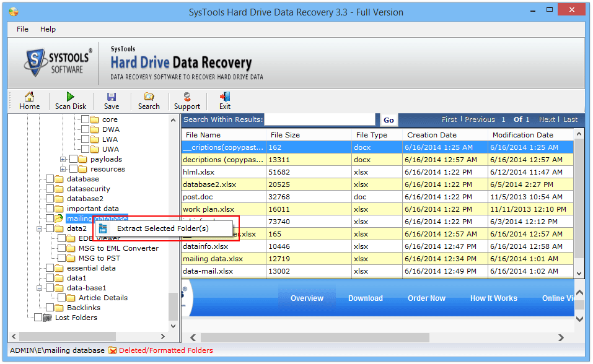
Task: Click the resources folder icon
Action: pyautogui.click(x=83, y=169)
